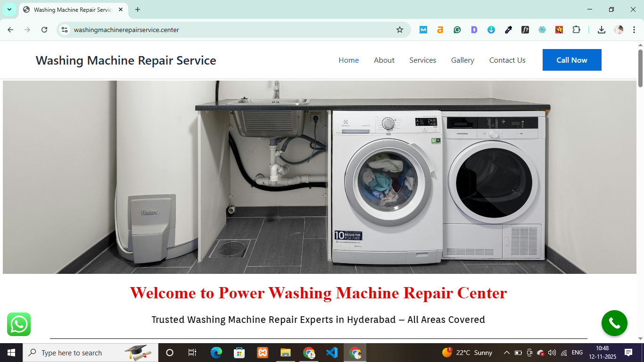Click the eyedropper color picker extension

[x=508, y=30]
